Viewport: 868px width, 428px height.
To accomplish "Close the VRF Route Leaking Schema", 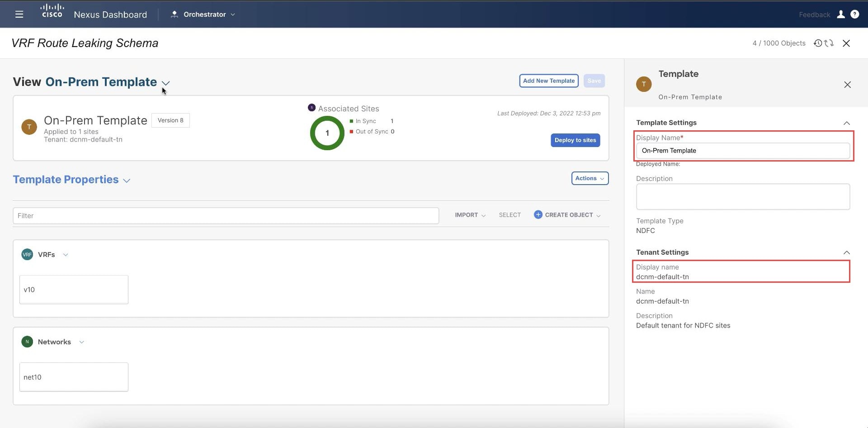I will click(846, 43).
